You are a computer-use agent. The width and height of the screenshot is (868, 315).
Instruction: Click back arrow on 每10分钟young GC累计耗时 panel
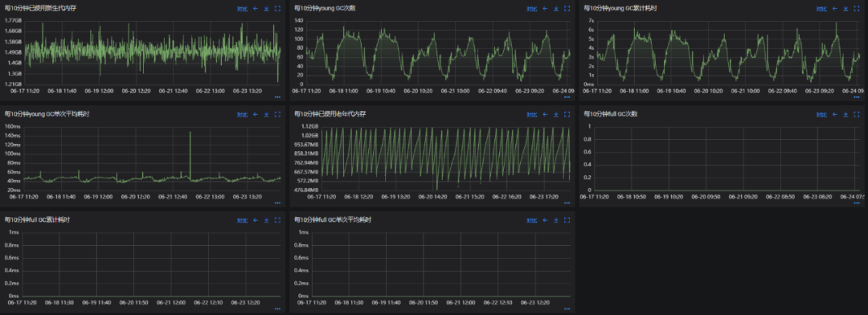click(834, 9)
